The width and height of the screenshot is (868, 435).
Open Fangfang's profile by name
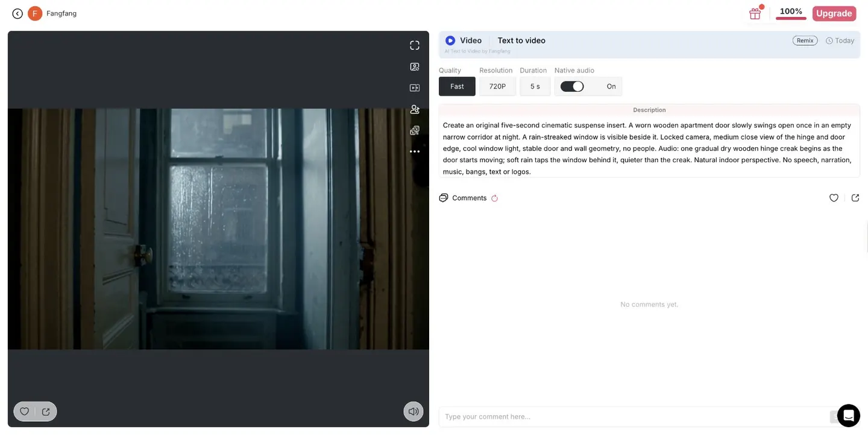pos(61,13)
